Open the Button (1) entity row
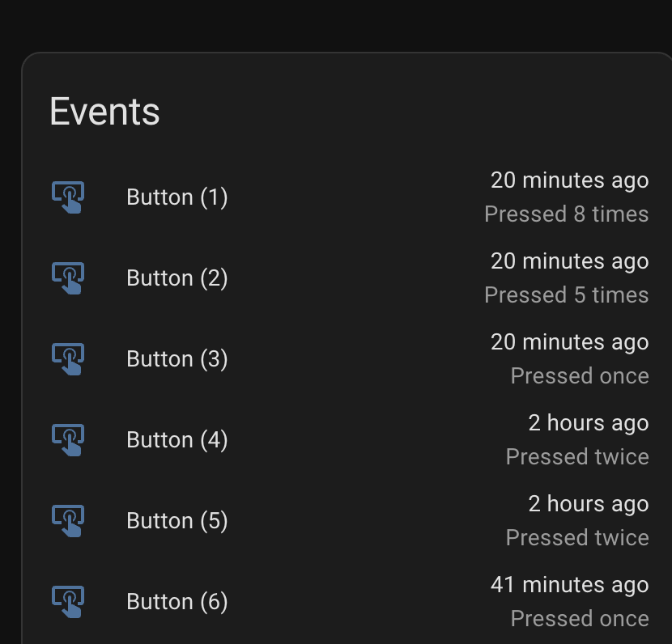Screen dimensions: 672x644 click(x=349, y=197)
